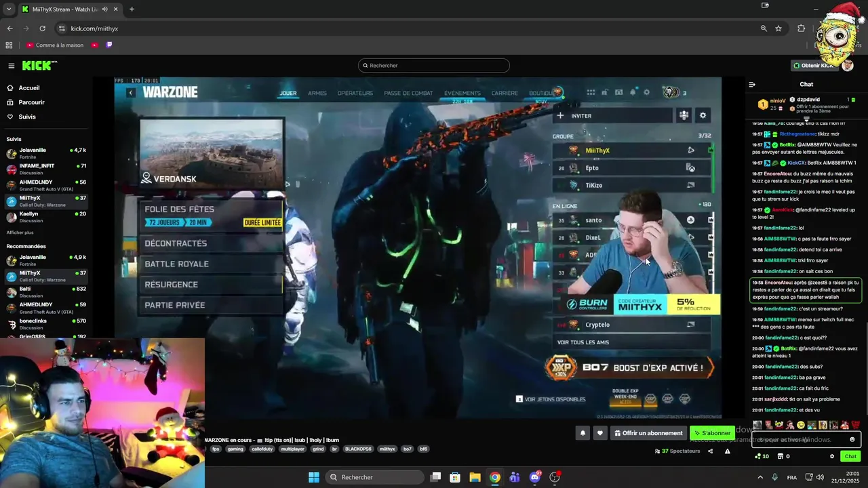Open the shop icon showing 0
This screenshot has height=488, width=868.
point(783,456)
